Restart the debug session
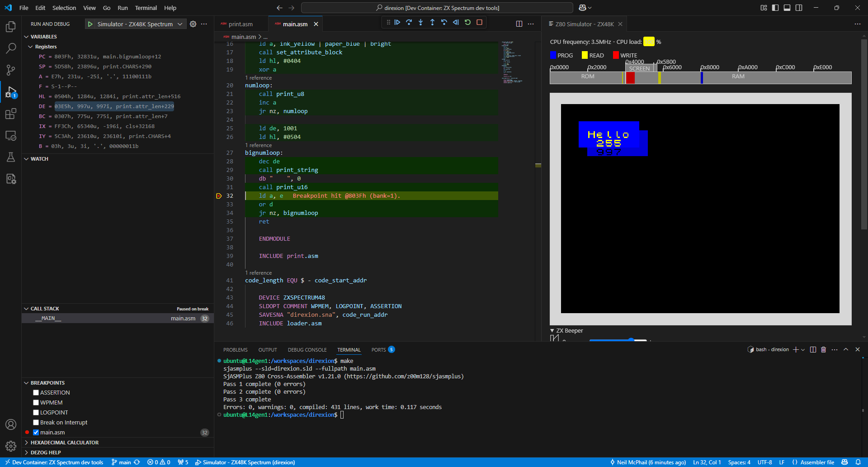 (x=468, y=22)
